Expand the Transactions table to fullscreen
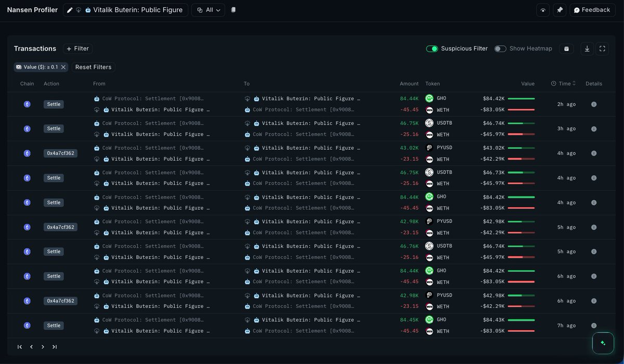The image size is (624, 364). tap(602, 48)
